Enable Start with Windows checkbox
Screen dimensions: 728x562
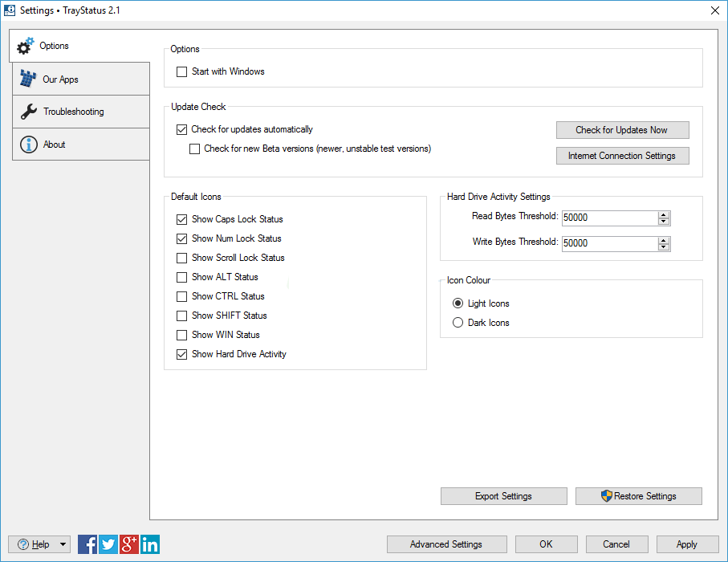[181, 72]
